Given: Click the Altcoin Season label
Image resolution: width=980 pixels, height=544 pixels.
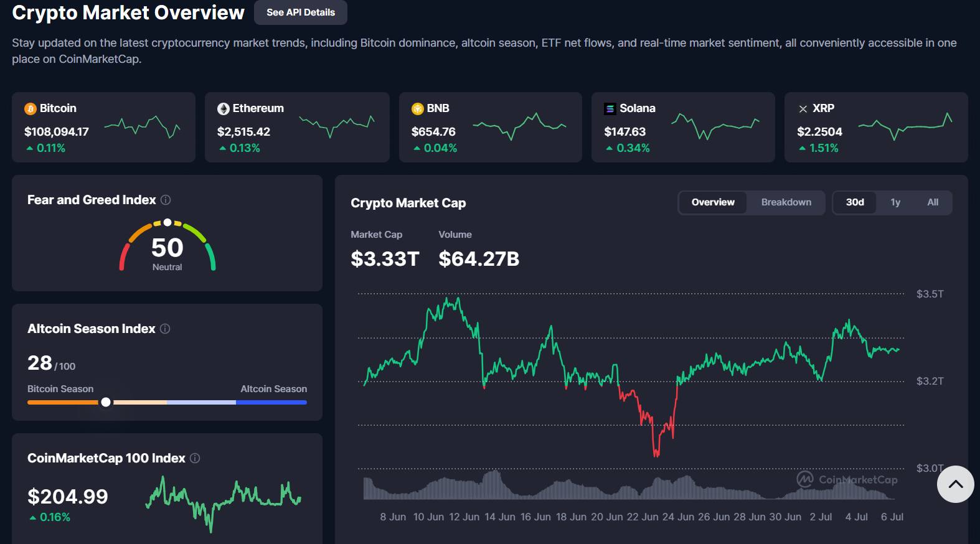Looking at the screenshot, I should point(274,389).
